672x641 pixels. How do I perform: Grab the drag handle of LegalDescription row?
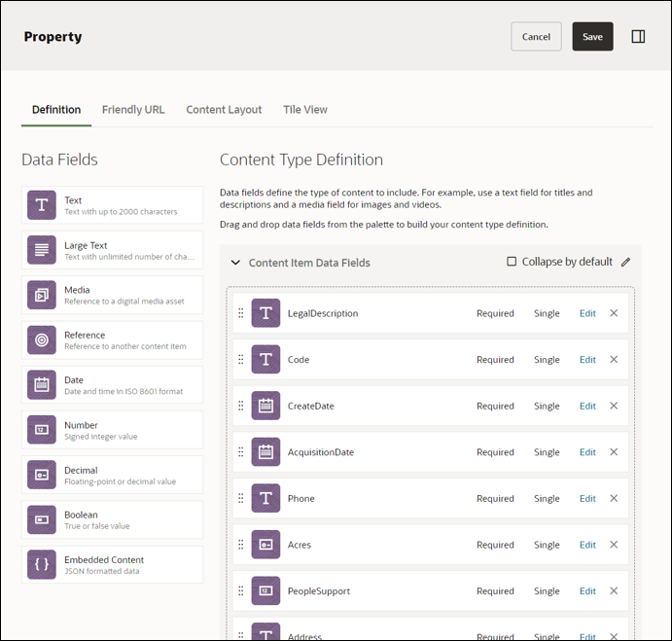(241, 313)
